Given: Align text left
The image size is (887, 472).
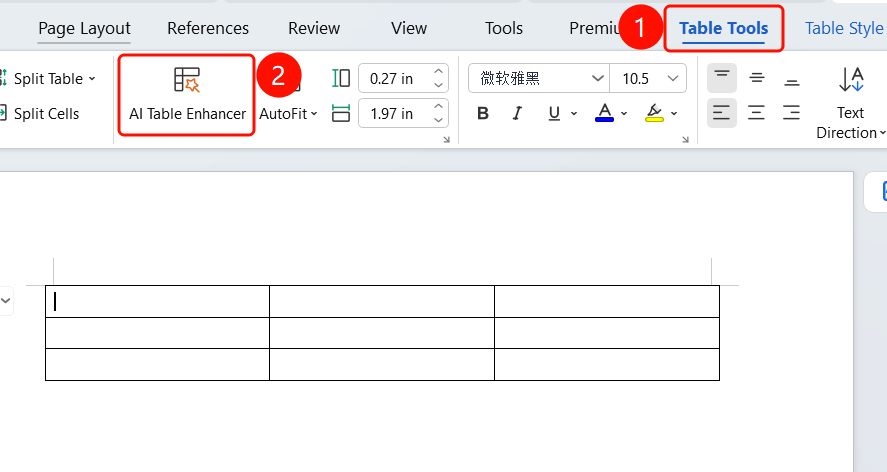Looking at the screenshot, I should [722, 113].
